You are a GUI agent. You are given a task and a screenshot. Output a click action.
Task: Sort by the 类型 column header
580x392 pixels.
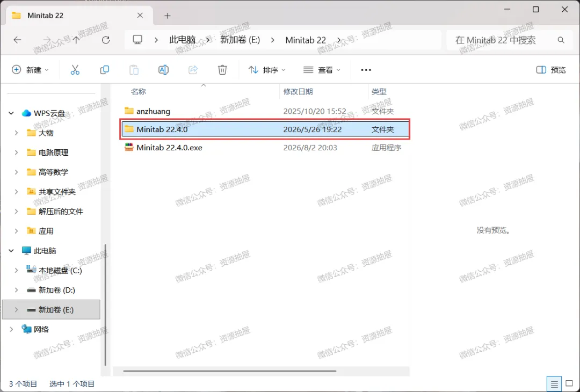pyautogui.click(x=379, y=92)
